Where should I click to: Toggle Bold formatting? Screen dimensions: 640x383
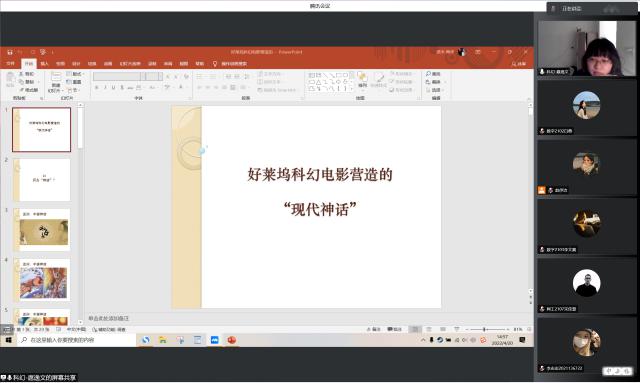(x=97, y=87)
